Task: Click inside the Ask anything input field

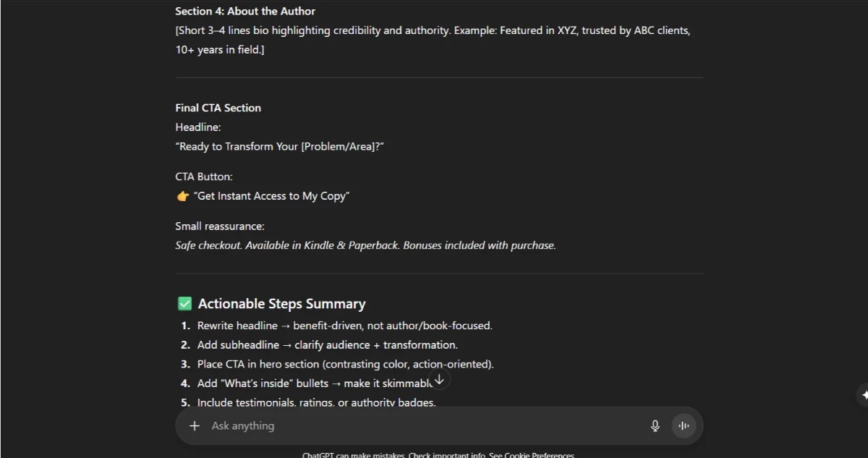Action: click(362, 425)
